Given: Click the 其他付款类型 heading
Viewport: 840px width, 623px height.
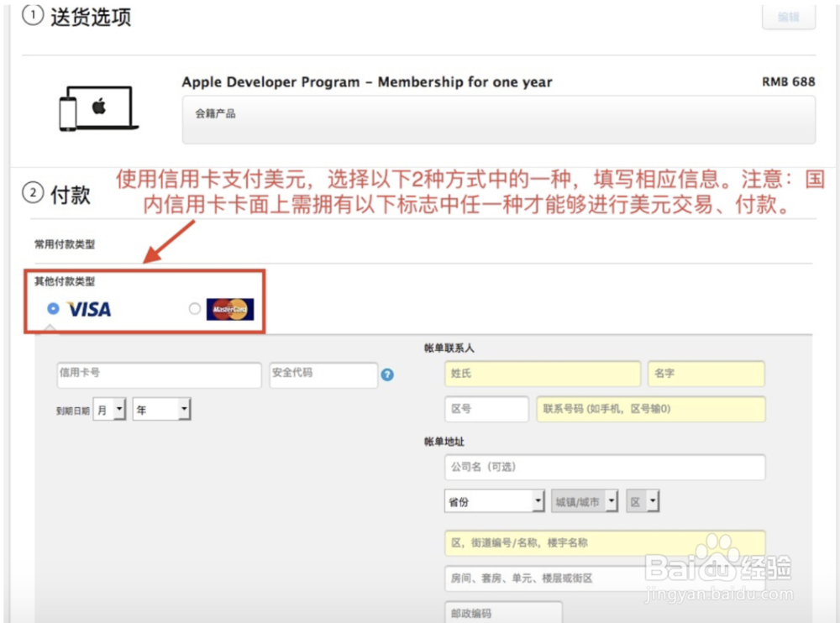Looking at the screenshot, I should (x=65, y=281).
